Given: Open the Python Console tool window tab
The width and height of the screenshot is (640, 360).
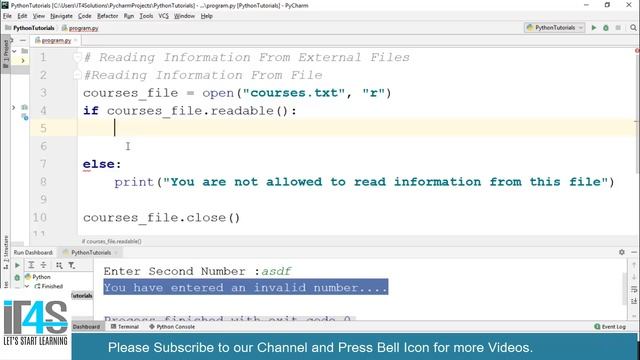Looking at the screenshot, I should 172,327.
